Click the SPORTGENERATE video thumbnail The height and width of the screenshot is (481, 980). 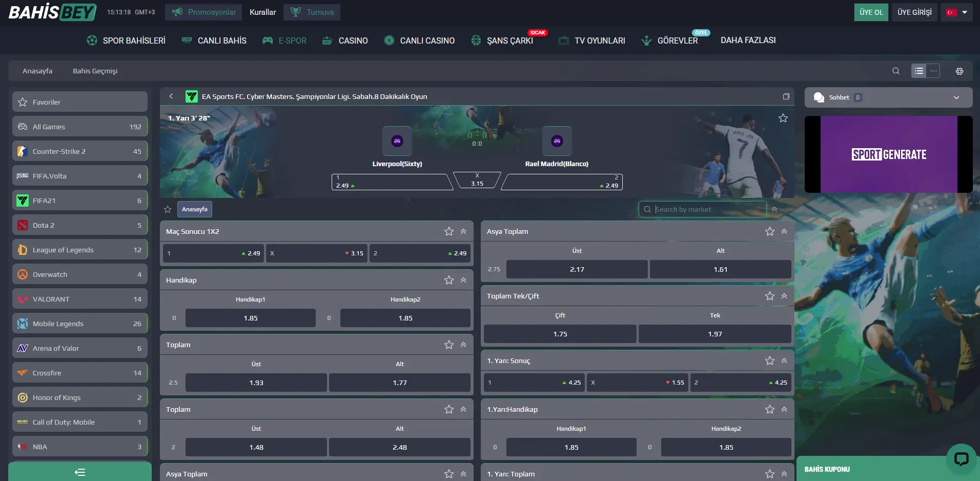pyautogui.click(x=889, y=154)
